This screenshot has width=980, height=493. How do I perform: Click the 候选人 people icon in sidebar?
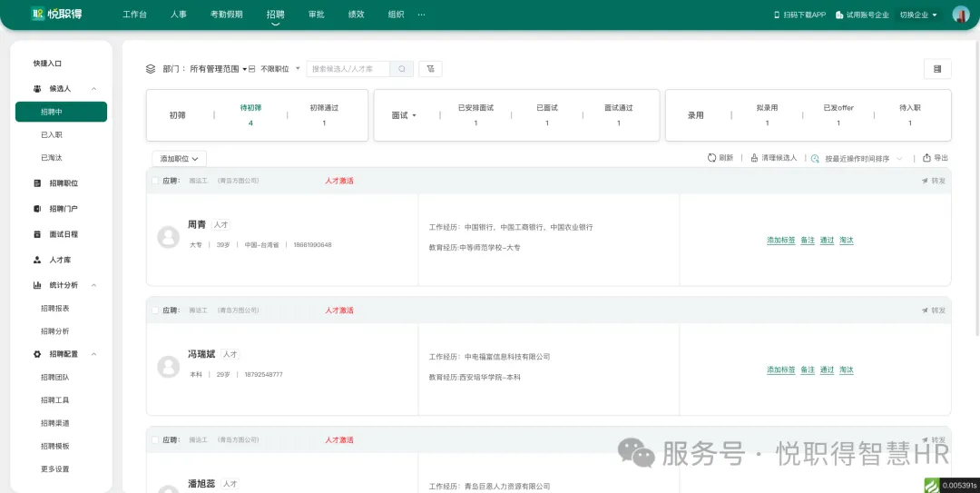37,89
